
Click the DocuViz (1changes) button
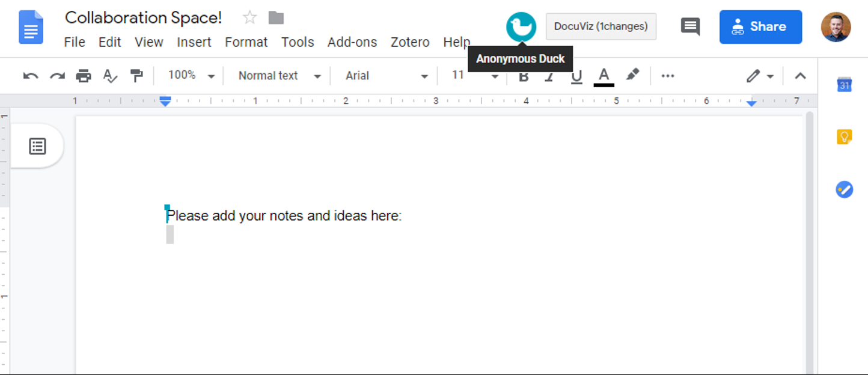tap(601, 26)
